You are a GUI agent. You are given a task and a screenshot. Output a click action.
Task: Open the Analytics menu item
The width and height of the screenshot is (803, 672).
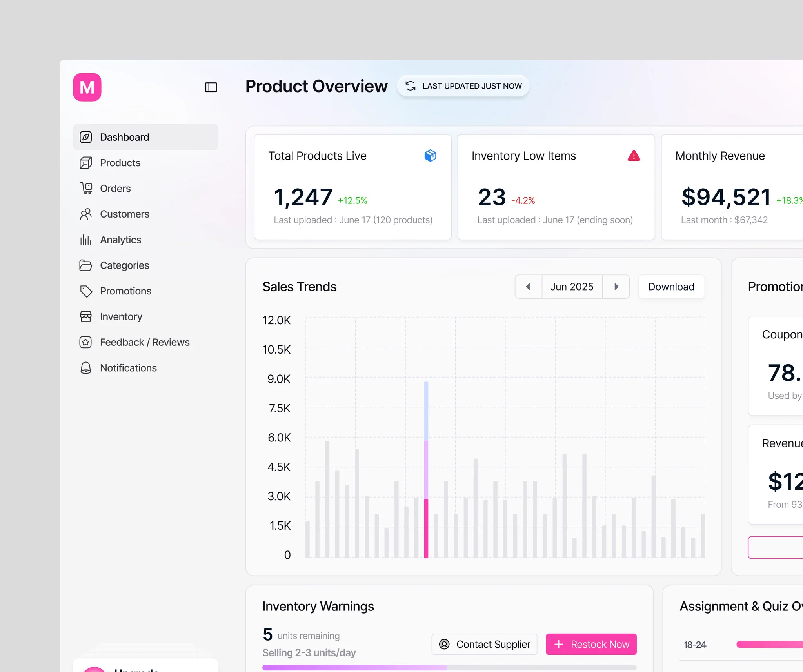click(x=145, y=240)
